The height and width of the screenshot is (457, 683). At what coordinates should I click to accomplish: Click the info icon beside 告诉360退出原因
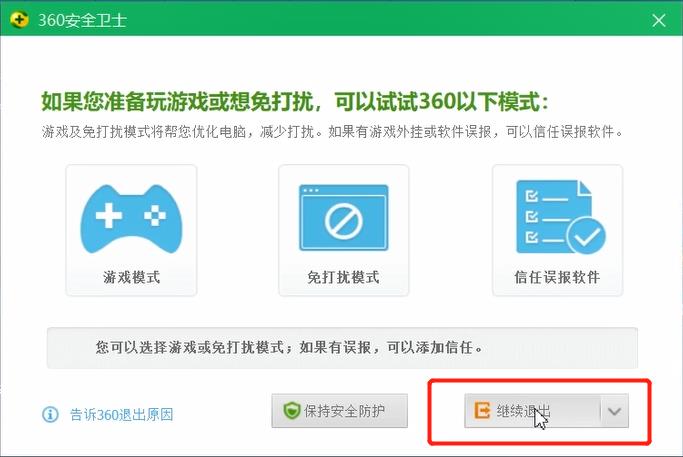(50, 414)
